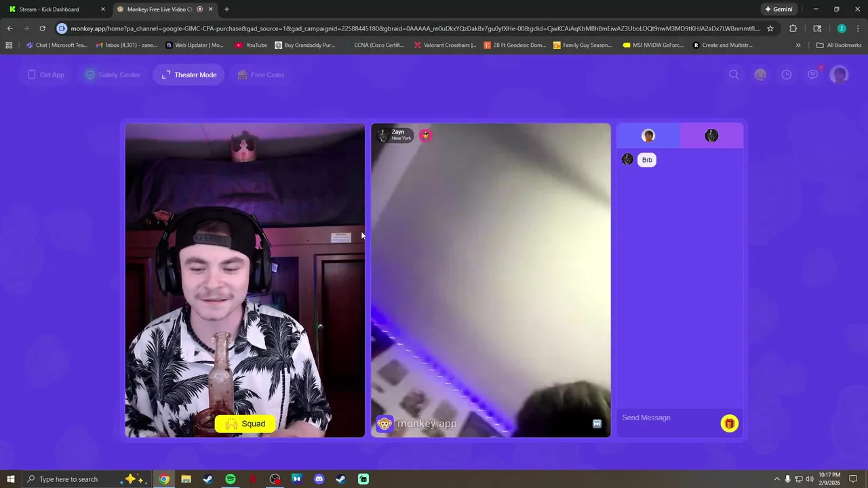The image size is (868, 488).
Task: Open a new browser tab
Action: tap(226, 9)
